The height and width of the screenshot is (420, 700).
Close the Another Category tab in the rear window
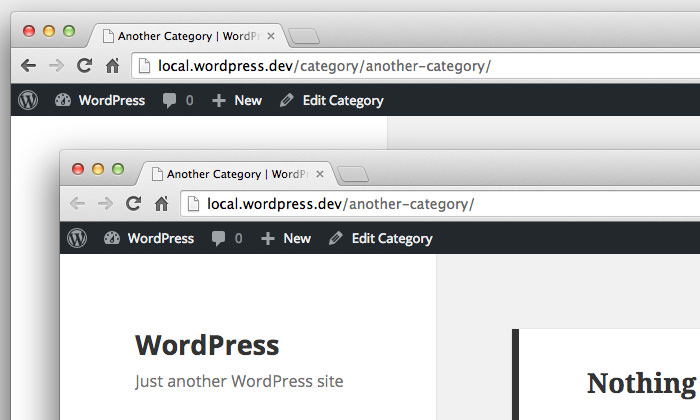(x=271, y=36)
